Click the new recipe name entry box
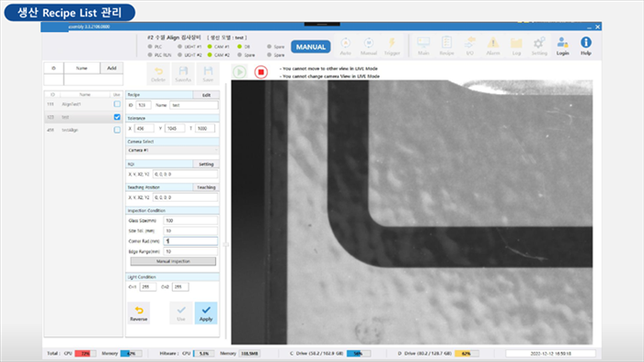Viewport: 644px width, 362px height. 93,79
